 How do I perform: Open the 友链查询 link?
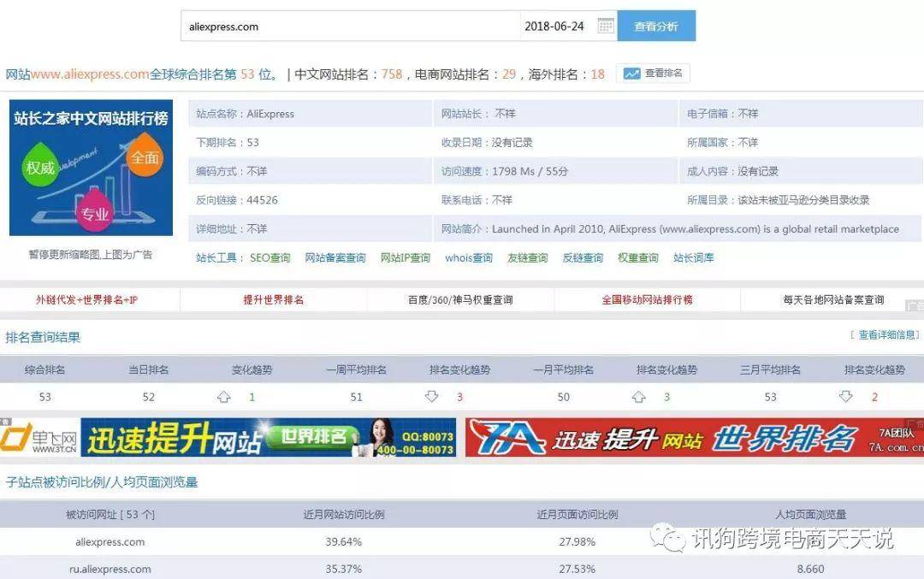pos(527,257)
